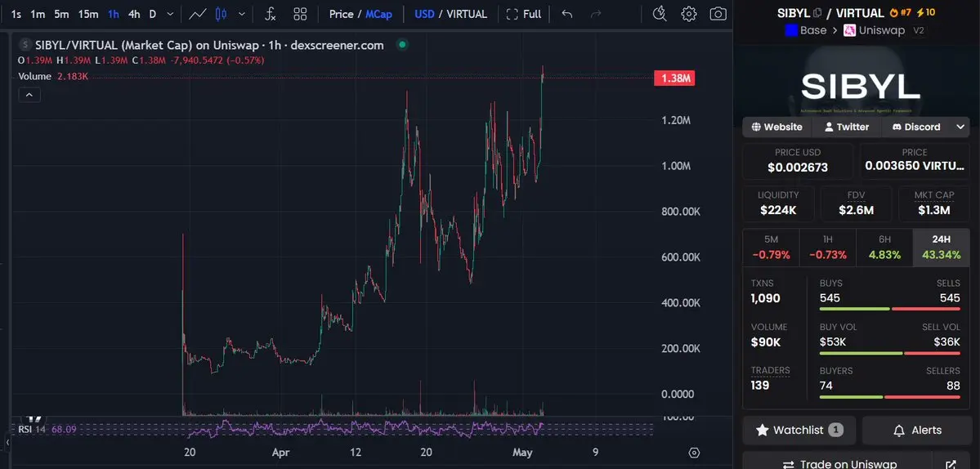Click the green market status dot

[x=402, y=45]
